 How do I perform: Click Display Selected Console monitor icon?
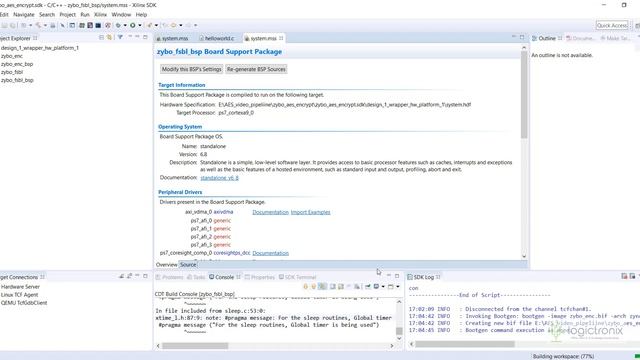point(376,286)
